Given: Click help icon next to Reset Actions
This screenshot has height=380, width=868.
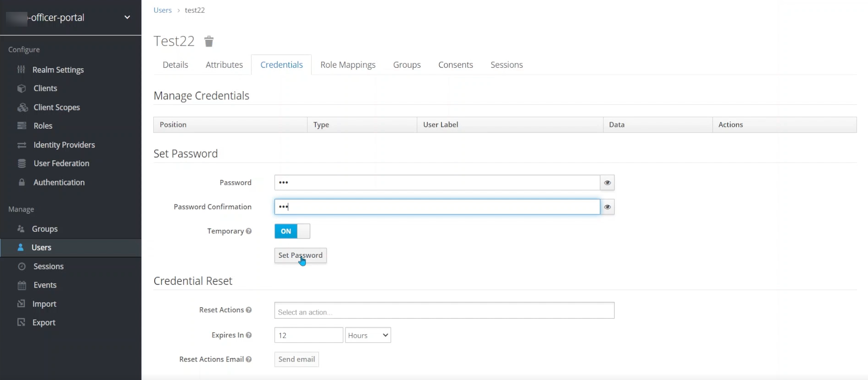Looking at the screenshot, I should tap(248, 310).
